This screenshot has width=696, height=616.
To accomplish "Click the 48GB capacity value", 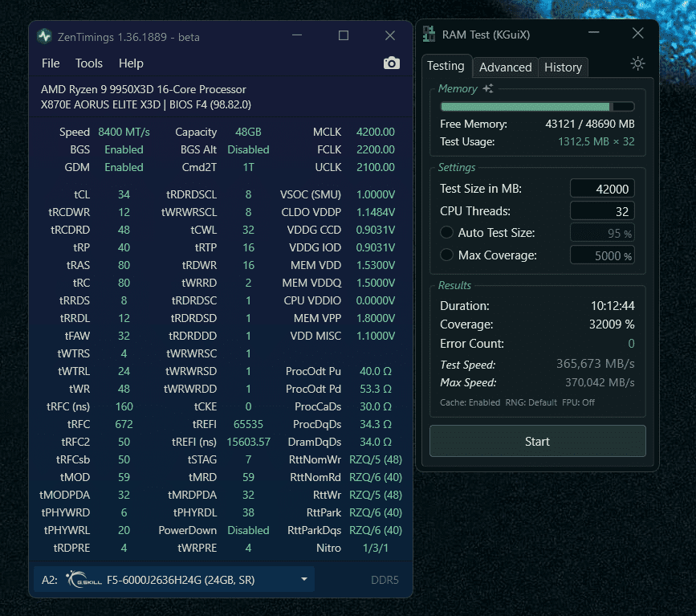I will (x=248, y=132).
